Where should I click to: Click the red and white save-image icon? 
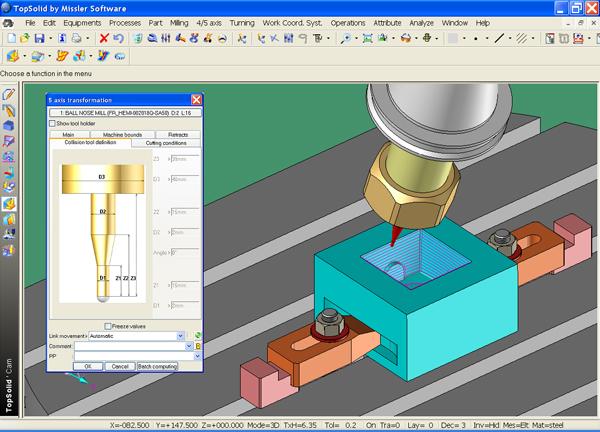pyautogui.click(x=578, y=38)
